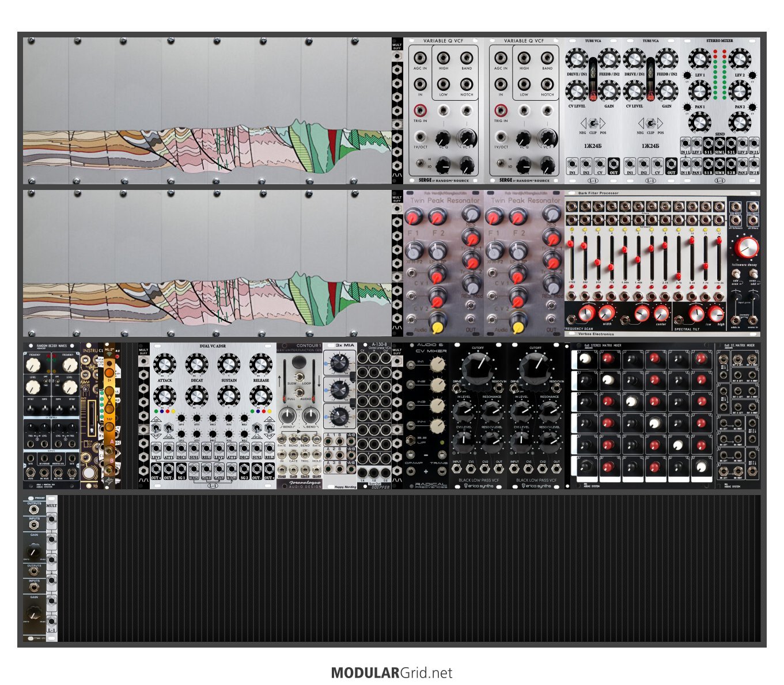The width and height of the screenshot is (784, 685).
Task: Click the IN1 jack on Audio & CV Mixer
Action: point(411,364)
